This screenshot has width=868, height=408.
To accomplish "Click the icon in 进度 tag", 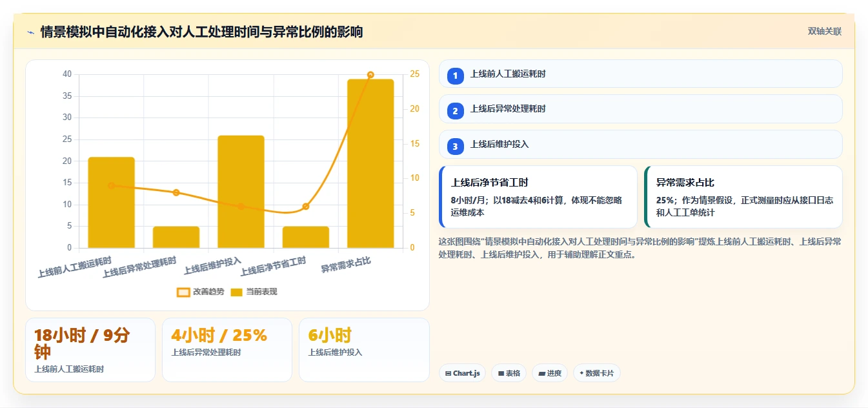I will 541,373.
